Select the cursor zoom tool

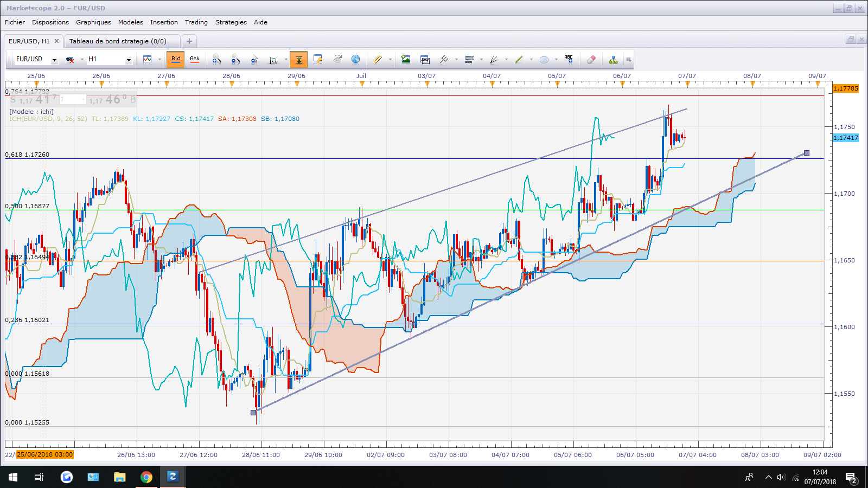[254, 60]
